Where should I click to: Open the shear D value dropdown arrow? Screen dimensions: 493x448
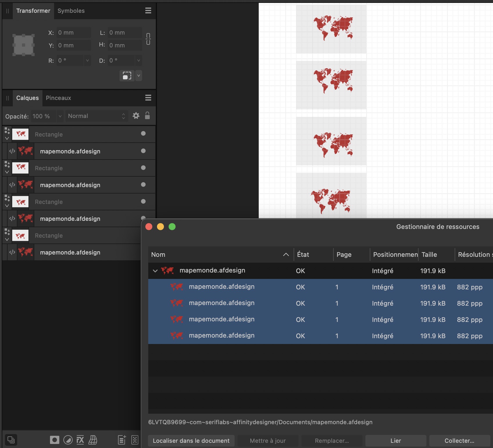point(139,60)
